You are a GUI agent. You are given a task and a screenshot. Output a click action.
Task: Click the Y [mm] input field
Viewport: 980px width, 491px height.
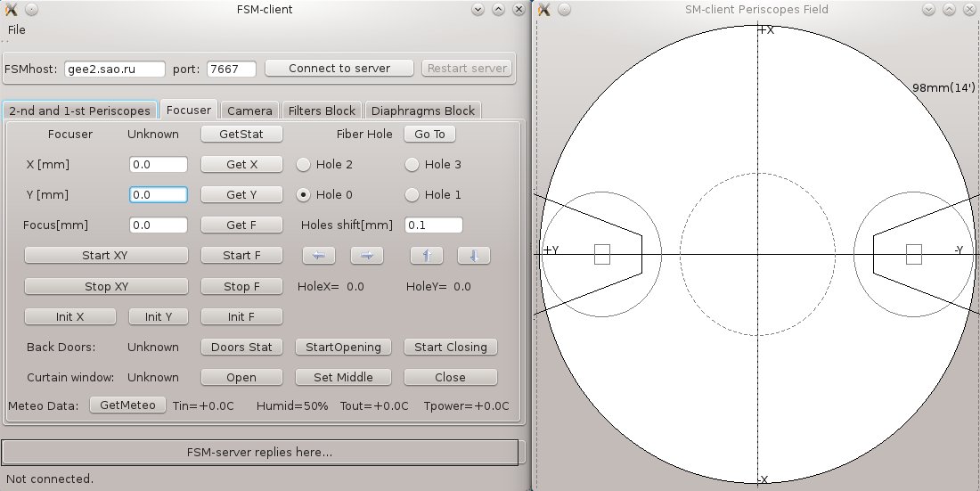pyautogui.click(x=158, y=194)
